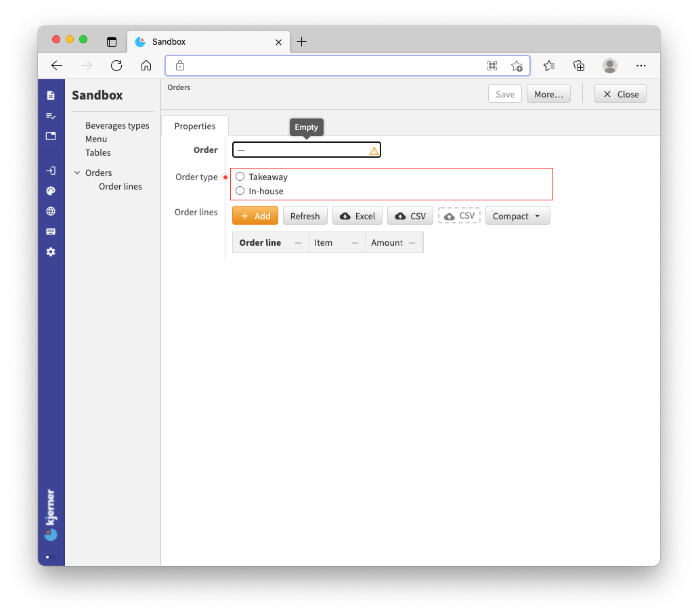Export order lines to Excel
The height and width of the screenshot is (616, 698).
click(357, 216)
